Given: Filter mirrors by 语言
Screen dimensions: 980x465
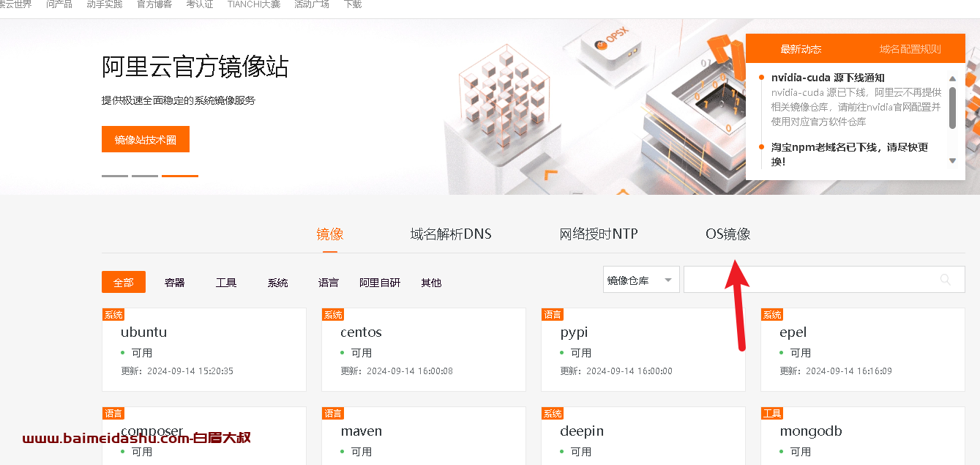Looking at the screenshot, I should pyautogui.click(x=329, y=283).
